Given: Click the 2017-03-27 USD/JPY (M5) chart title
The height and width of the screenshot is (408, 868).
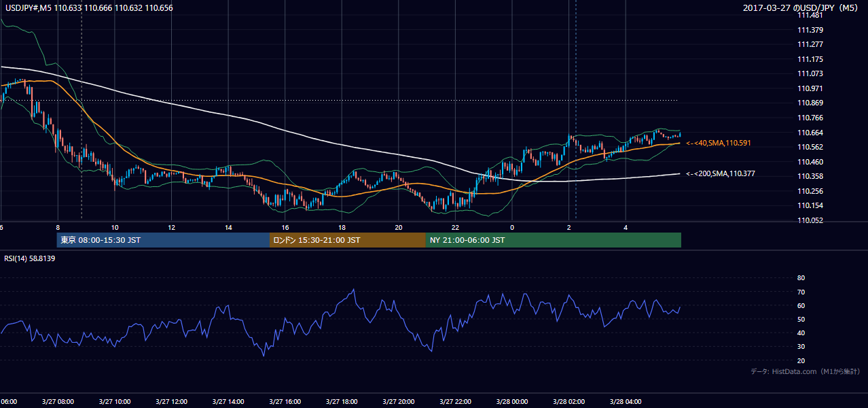Looking at the screenshot, I should point(801,8).
